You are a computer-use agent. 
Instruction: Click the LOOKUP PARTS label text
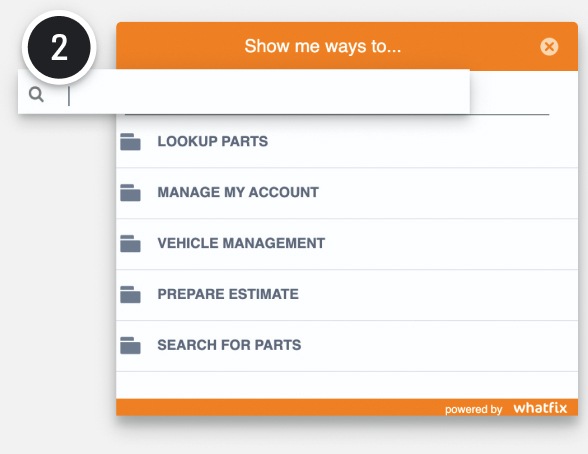point(213,141)
